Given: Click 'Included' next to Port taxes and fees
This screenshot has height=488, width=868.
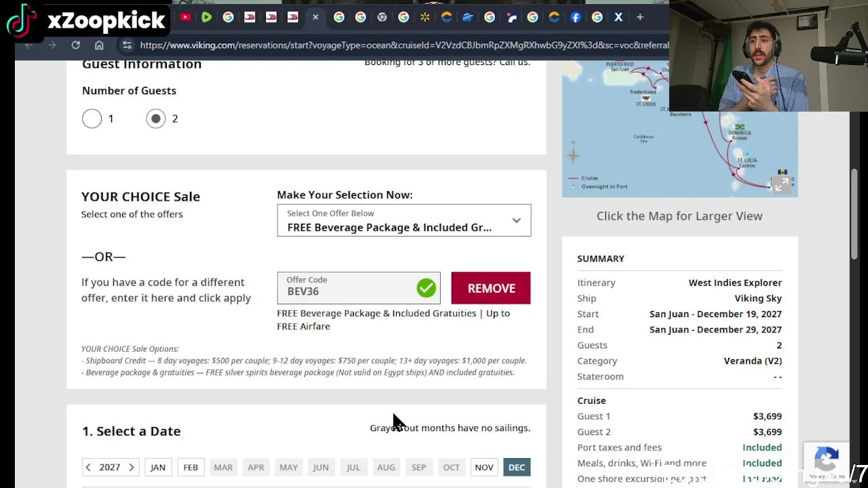Looking at the screenshot, I should pos(762,447).
